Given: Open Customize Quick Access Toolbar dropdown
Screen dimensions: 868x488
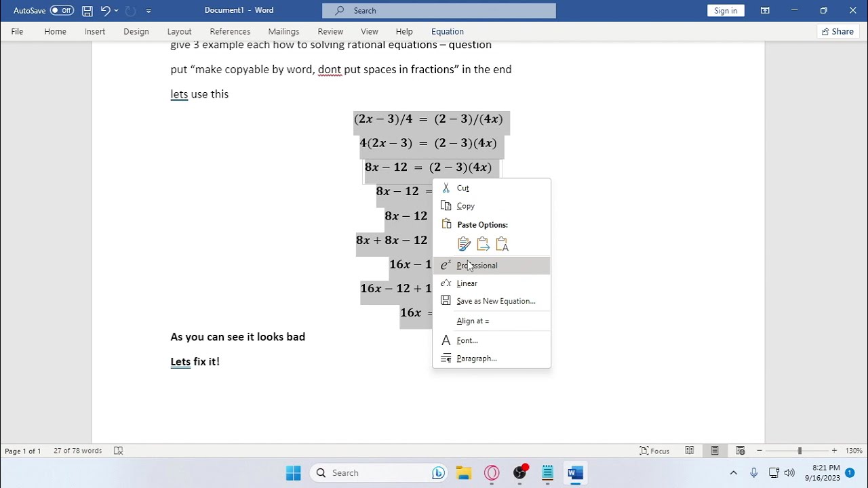Looking at the screenshot, I should point(149,11).
